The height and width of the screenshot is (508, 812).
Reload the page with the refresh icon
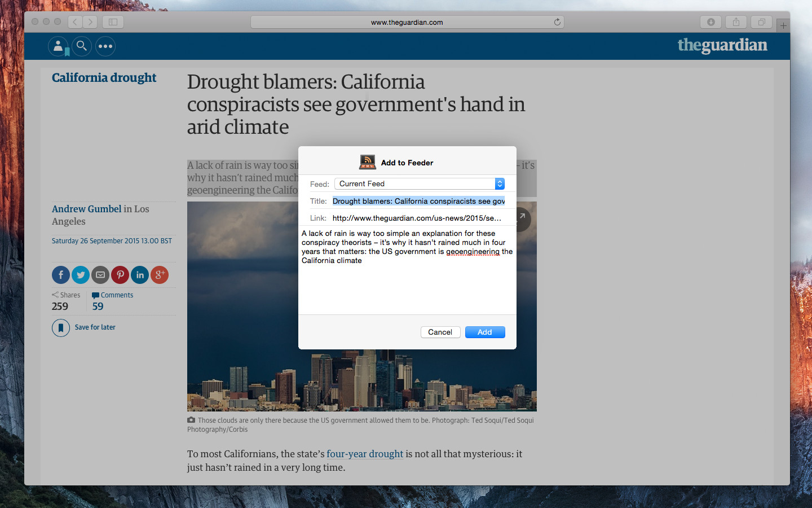tap(557, 22)
